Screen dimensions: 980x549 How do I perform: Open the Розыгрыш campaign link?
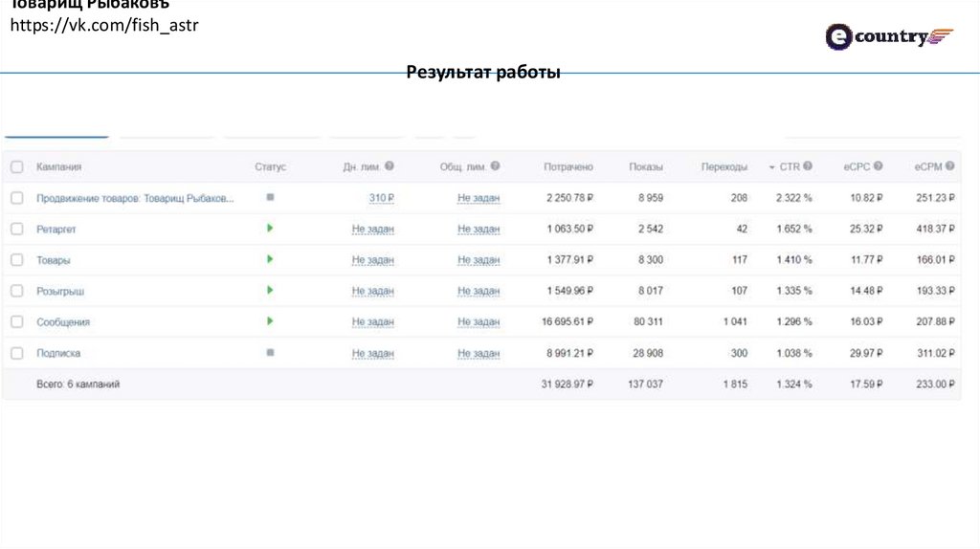coord(60,291)
